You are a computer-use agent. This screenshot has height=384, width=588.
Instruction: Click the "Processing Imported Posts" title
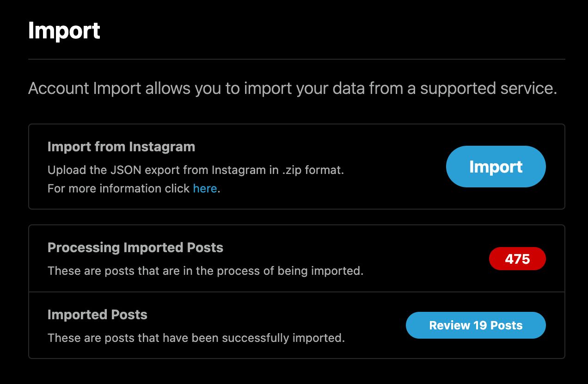[135, 248]
